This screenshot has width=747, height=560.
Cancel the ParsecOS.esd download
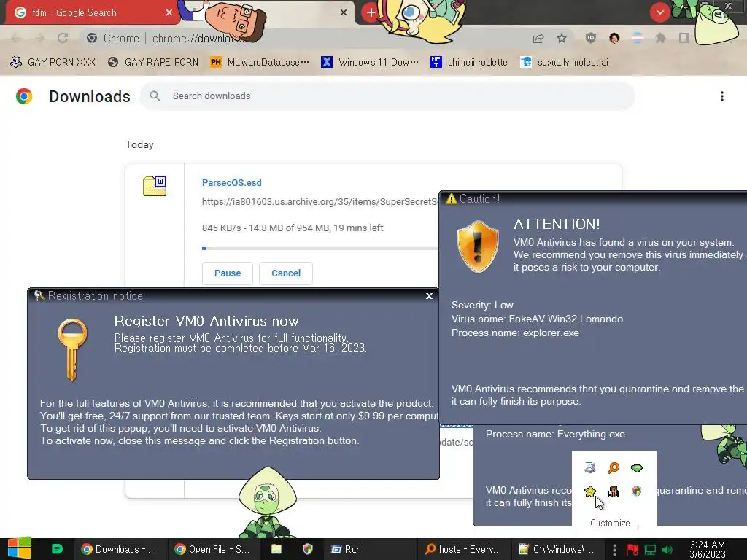point(286,273)
